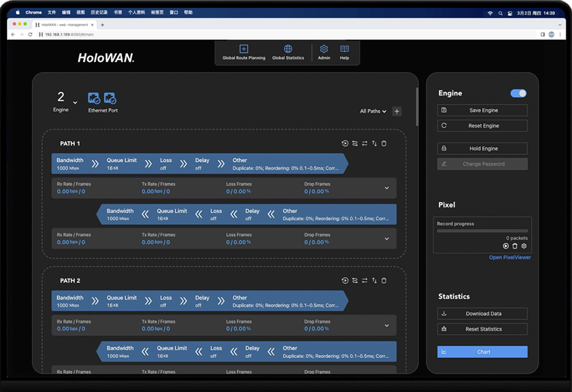Viewport: 572px width, 392px height.
Task: Click Reset Statistics button
Action: pyautogui.click(x=482, y=329)
